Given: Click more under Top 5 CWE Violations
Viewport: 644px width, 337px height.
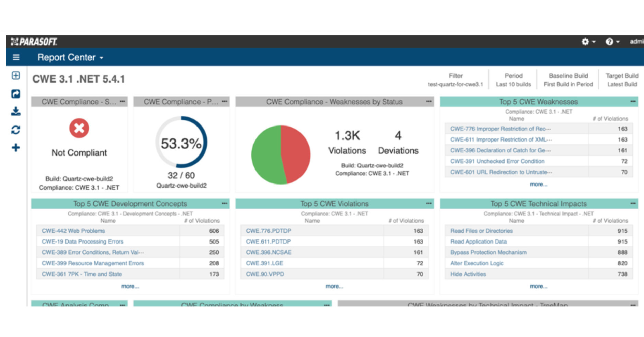Looking at the screenshot, I should point(334,286).
